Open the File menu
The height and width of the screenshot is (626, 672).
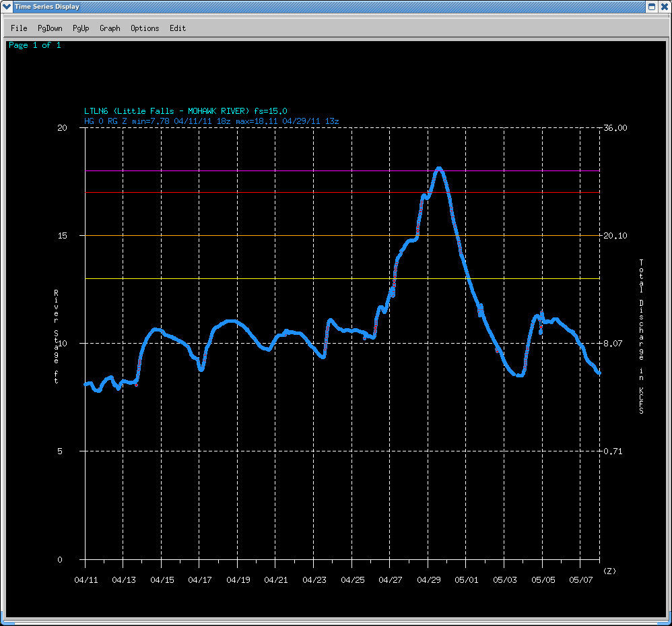point(19,28)
